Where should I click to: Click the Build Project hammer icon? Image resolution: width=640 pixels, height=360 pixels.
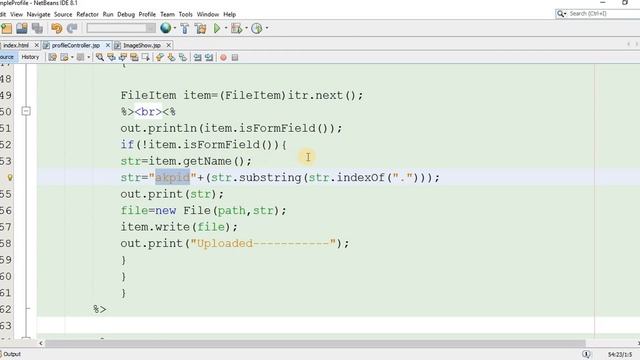click(x=184, y=28)
